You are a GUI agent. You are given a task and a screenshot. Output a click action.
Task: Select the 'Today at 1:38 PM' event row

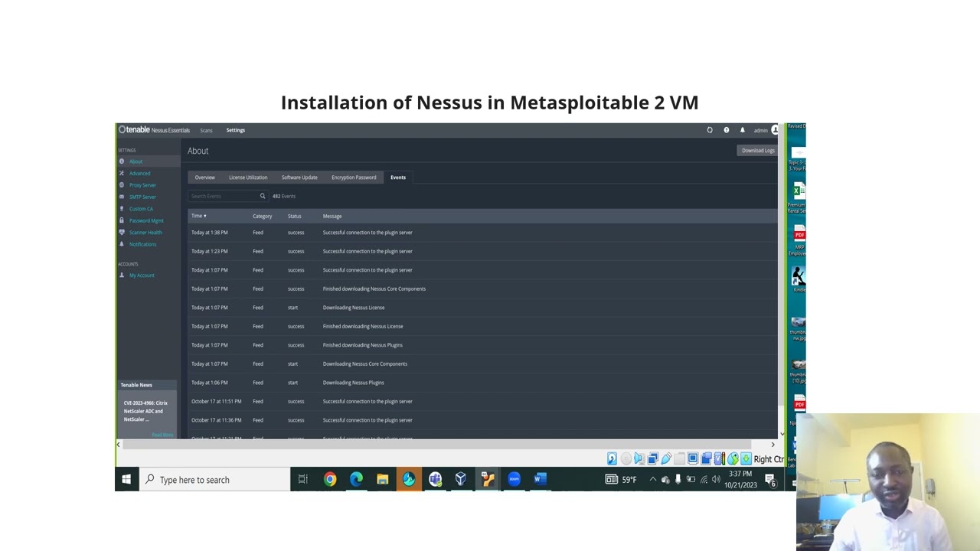pyautogui.click(x=482, y=233)
